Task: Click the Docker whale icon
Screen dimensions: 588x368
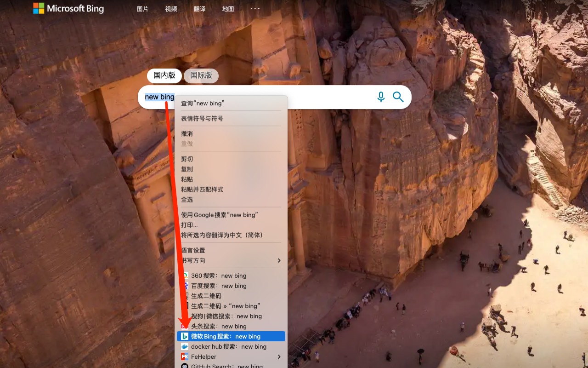Action: (x=185, y=346)
